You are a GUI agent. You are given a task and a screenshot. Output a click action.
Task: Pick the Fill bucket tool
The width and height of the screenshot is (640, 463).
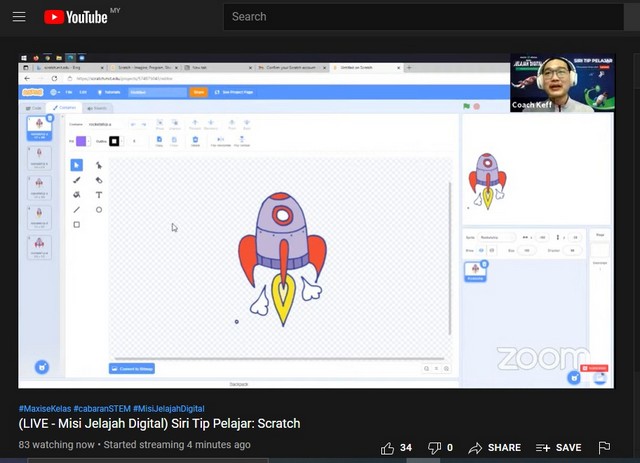tap(77, 195)
